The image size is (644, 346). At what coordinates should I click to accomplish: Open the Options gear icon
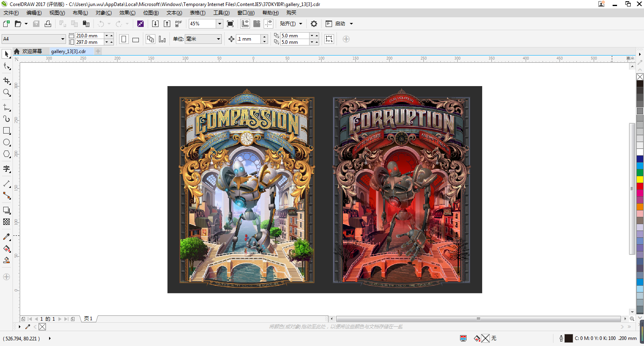(x=314, y=24)
